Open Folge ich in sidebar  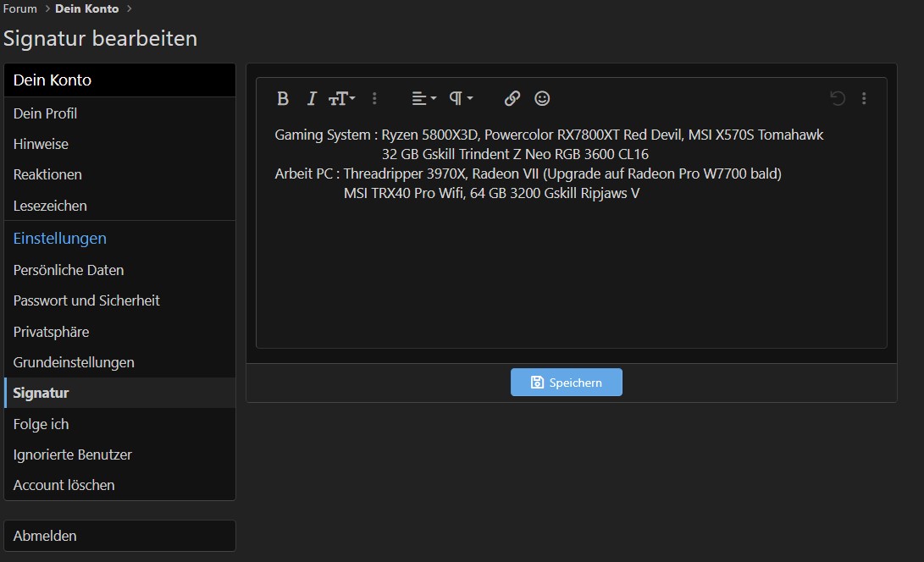click(119, 424)
